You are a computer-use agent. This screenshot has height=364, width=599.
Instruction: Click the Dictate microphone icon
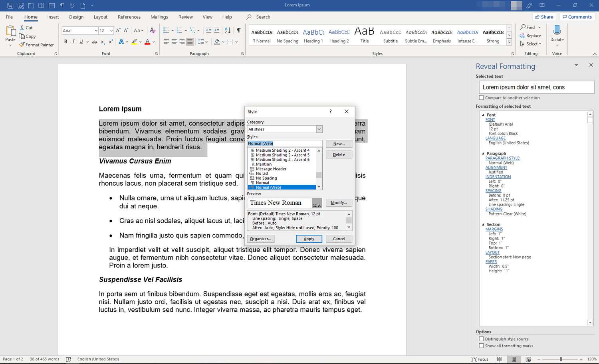(557, 30)
